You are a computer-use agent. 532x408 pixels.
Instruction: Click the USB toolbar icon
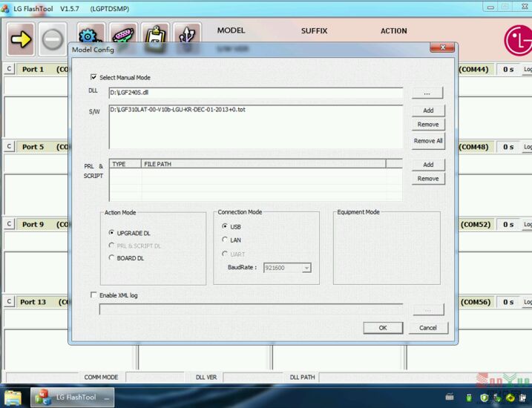tap(187, 33)
